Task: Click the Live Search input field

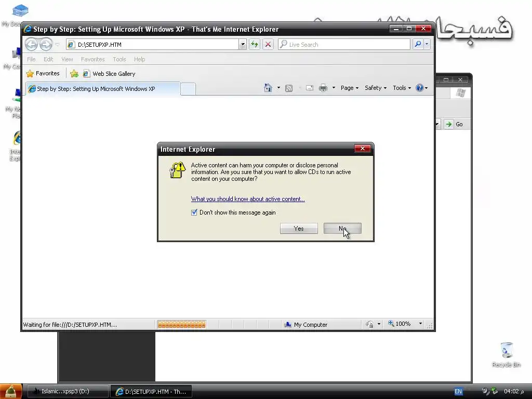Action: [x=344, y=45]
